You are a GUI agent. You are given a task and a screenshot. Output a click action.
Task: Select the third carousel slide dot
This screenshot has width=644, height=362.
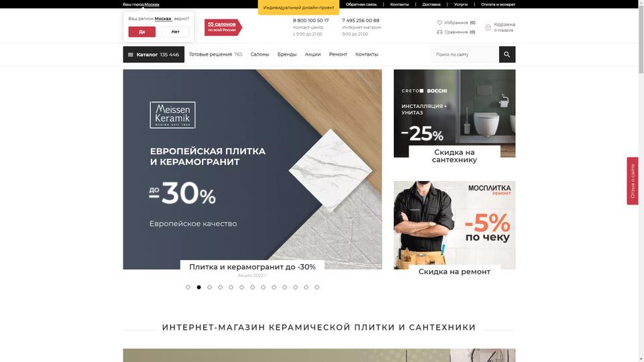click(209, 288)
